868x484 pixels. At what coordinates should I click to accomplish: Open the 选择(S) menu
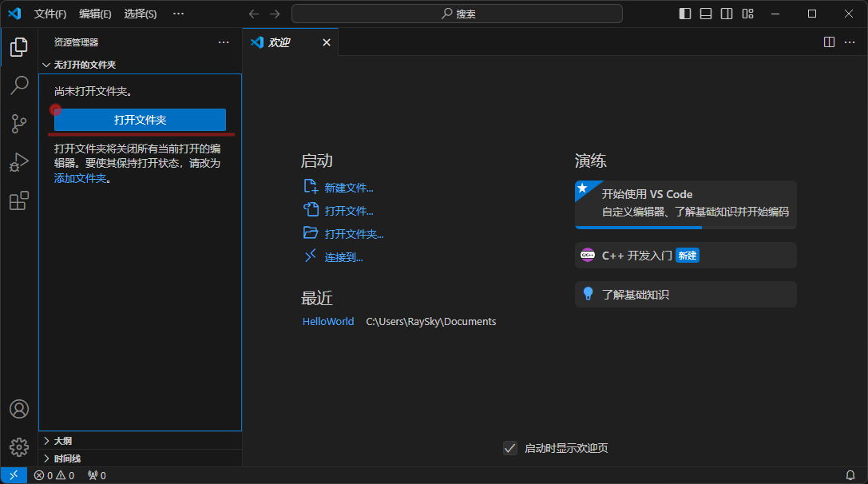pos(140,14)
